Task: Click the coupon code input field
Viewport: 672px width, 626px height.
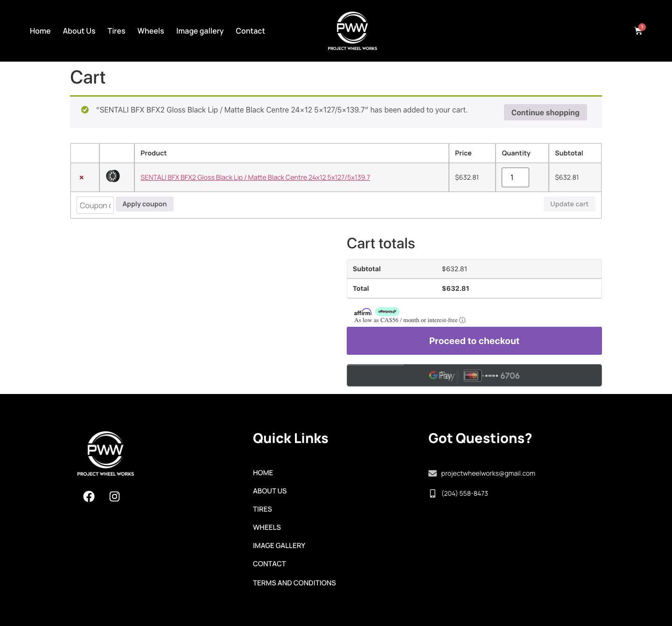Action: click(95, 205)
